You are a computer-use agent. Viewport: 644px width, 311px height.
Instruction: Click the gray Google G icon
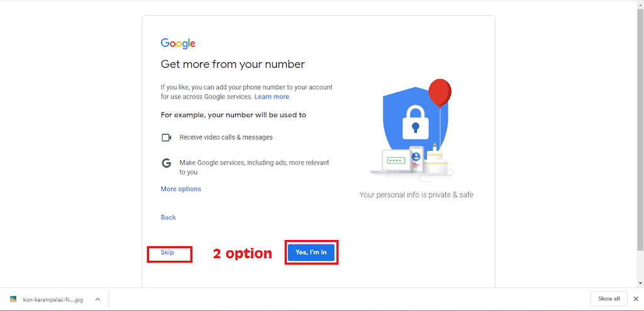pos(166,163)
